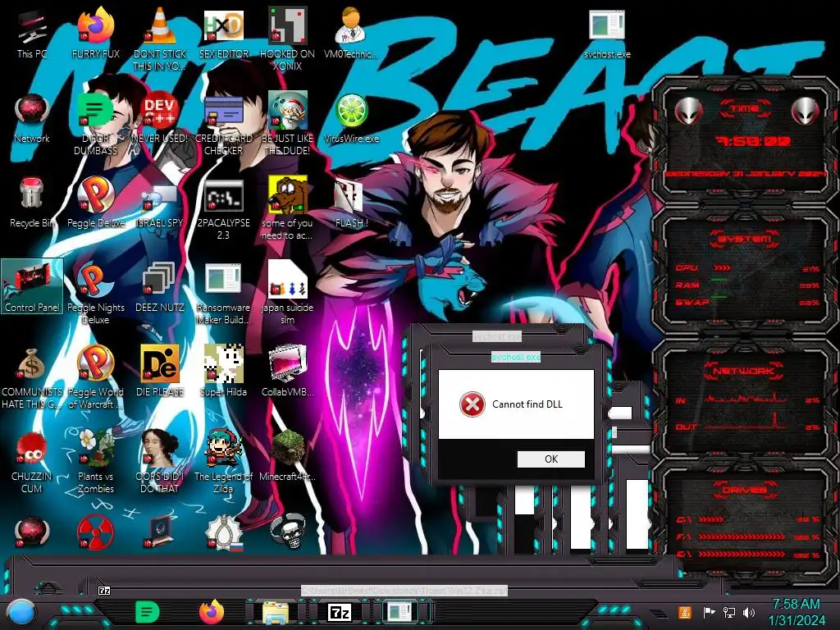This screenshot has height=630, width=840.
Task: Select the OOPS DID I DO THAT portrait icon
Action: coord(160,462)
